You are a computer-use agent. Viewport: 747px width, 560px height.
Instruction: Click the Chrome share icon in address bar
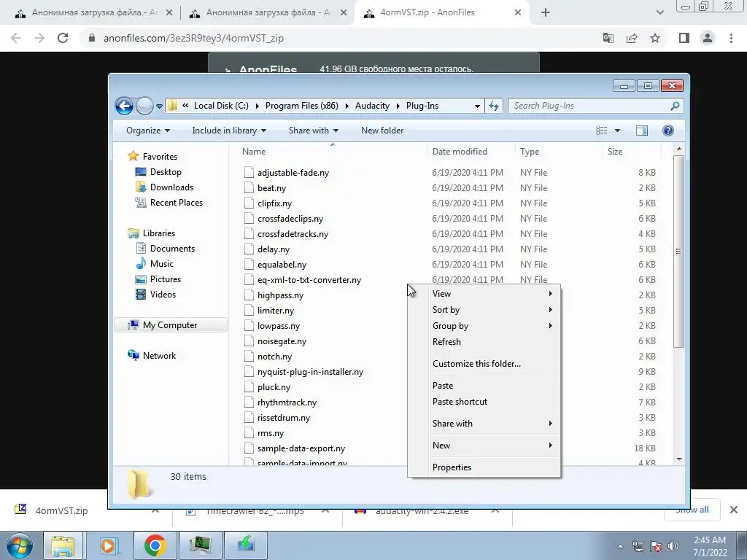click(632, 38)
